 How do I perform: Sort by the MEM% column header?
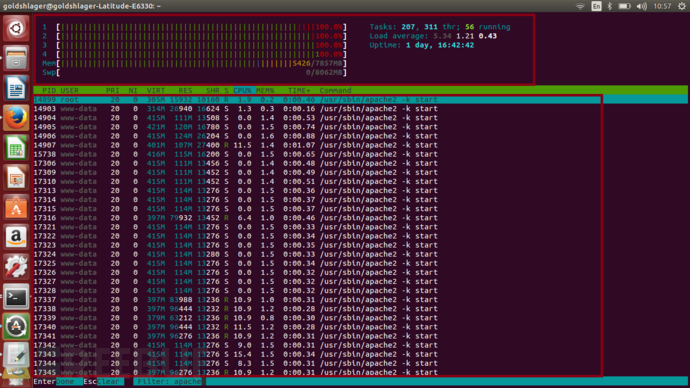click(265, 90)
